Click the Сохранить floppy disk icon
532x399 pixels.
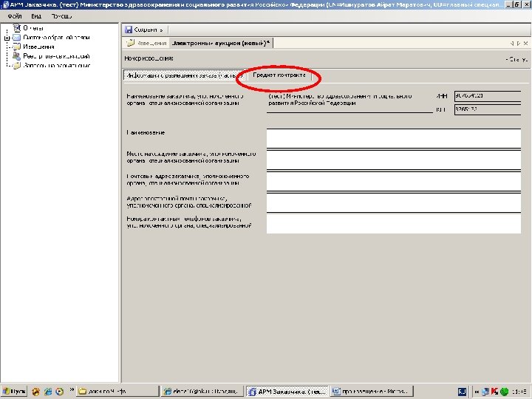129,30
